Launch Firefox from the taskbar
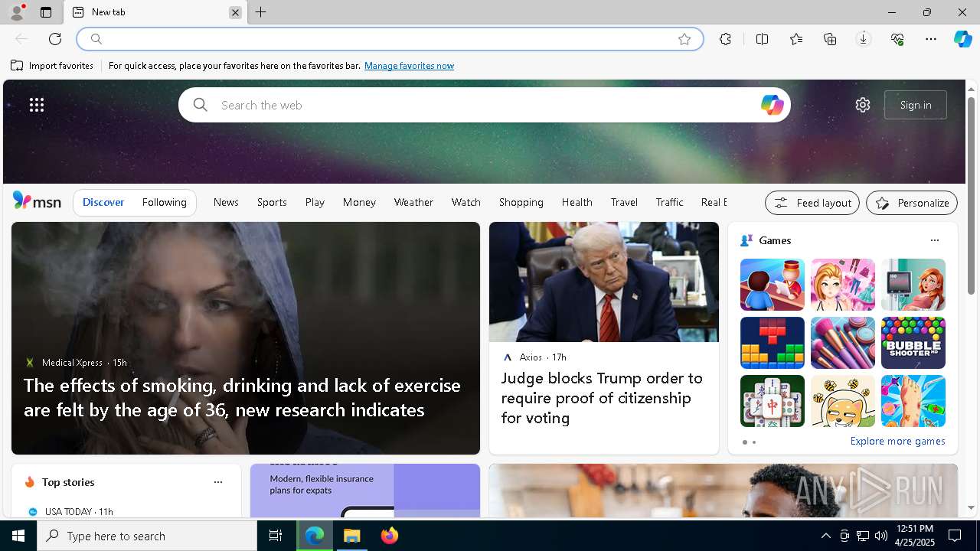The width and height of the screenshot is (980, 551). click(390, 536)
